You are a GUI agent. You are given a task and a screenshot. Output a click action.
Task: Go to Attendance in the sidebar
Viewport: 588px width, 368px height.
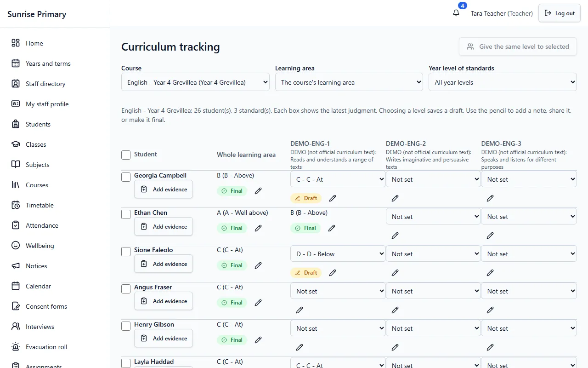42,225
